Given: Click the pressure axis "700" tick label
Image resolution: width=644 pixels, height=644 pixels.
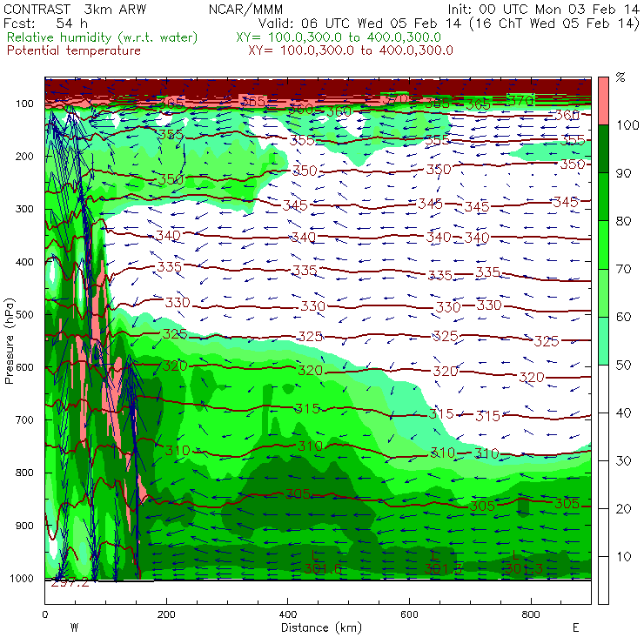Looking at the screenshot, I should (24, 420).
